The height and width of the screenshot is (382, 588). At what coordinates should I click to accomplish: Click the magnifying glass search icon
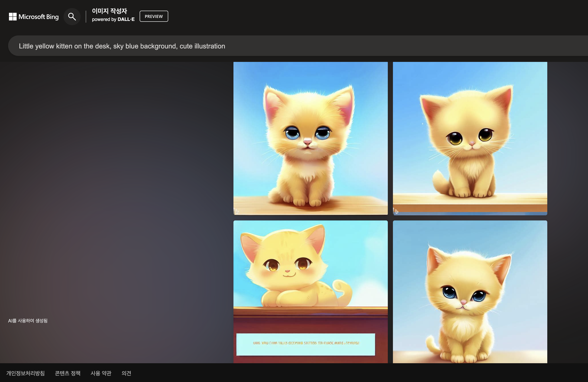72,17
